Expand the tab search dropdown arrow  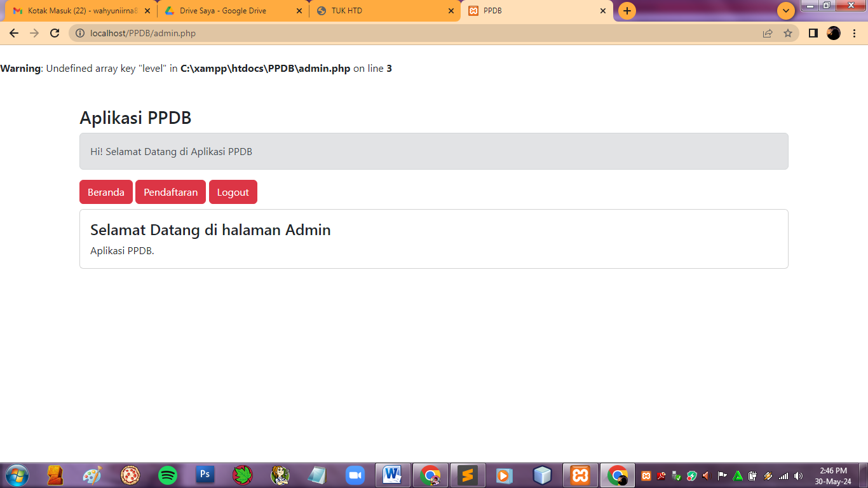tap(786, 11)
